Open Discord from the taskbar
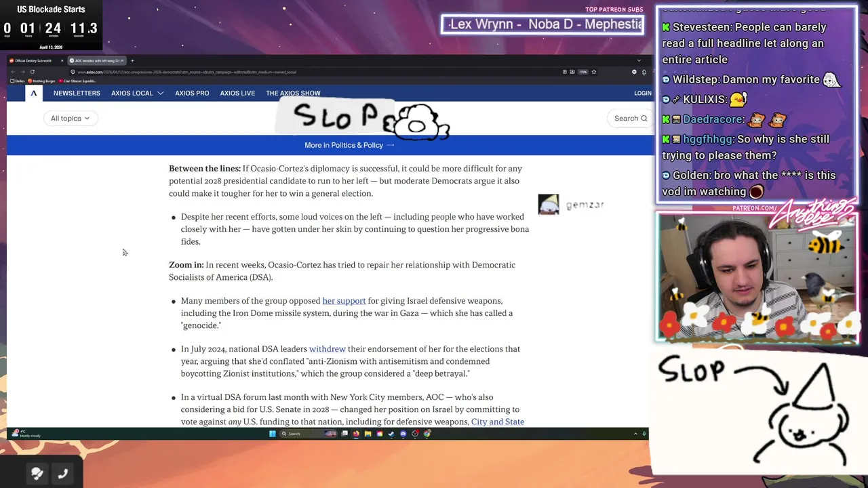The height and width of the screenshot is (488, 868). pyautogui.click(x=403, y=434)
